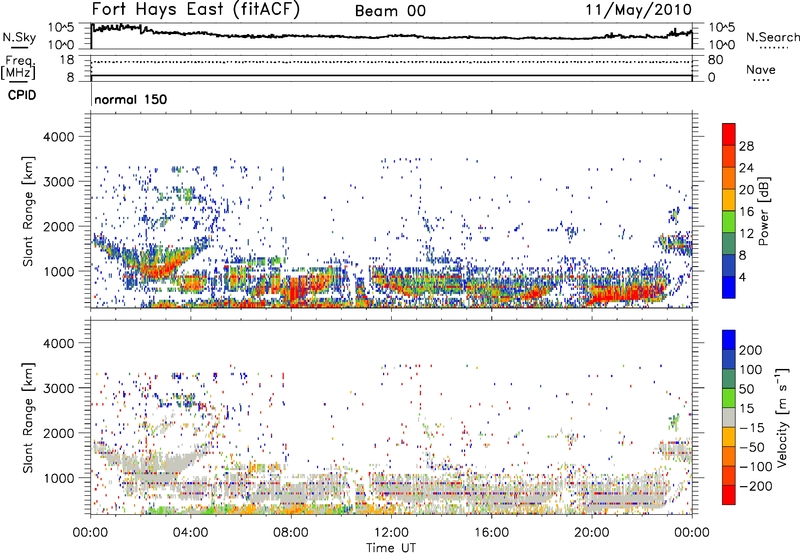Click the 'normal 150' CPID text
The image size is (800, 554).
click(x=131, y=99)
